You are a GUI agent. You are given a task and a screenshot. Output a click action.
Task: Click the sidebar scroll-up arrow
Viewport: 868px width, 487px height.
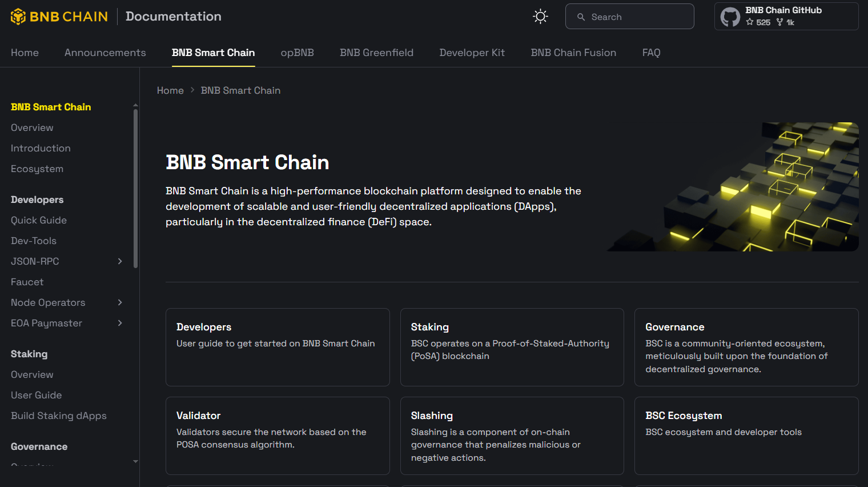[x=135, y=105]
